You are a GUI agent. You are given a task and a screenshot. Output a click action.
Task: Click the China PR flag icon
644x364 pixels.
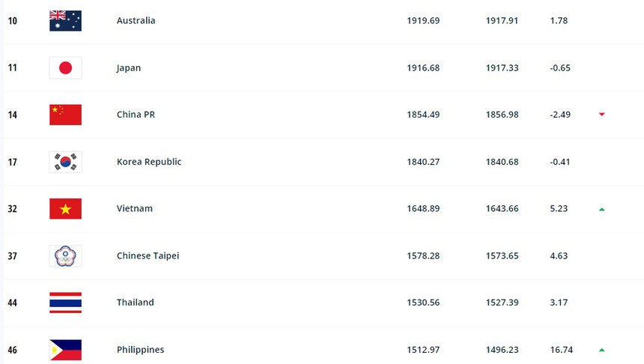(x=65, y=115)
